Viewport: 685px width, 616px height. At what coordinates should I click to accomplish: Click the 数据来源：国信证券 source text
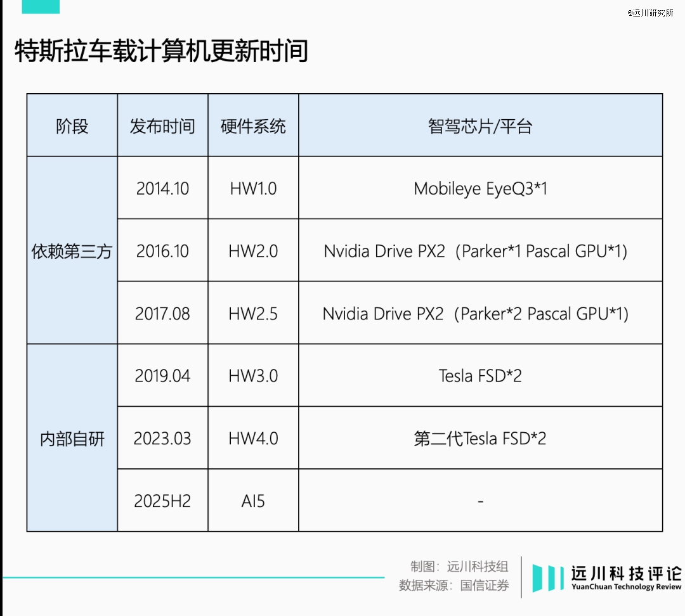point(454,585)
